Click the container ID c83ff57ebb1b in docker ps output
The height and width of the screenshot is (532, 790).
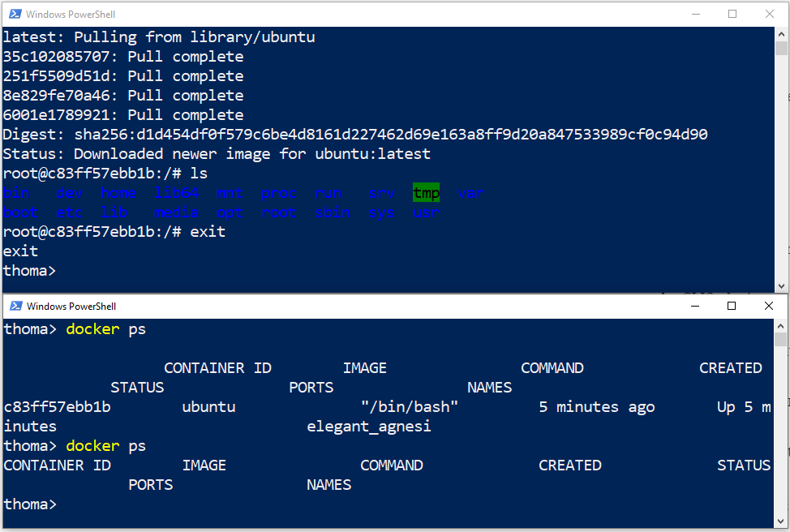tap(57, 407)
